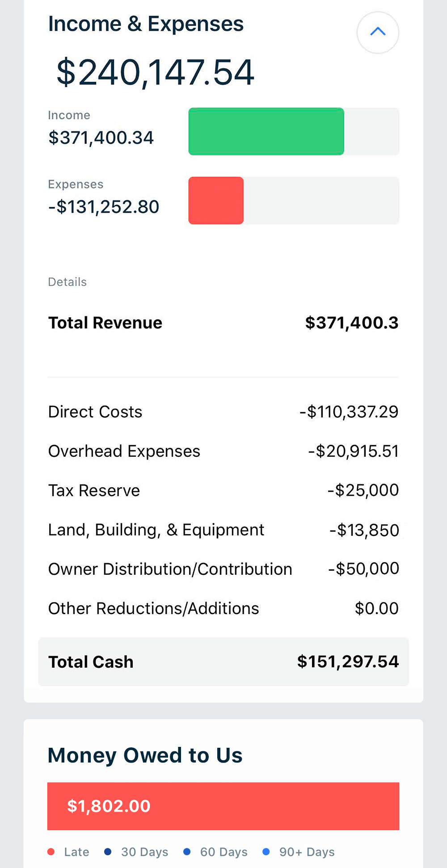Viewport: 447px width, 868px height.
Task: Select Other Reductions/Additions row
Action: coord(223,608)
